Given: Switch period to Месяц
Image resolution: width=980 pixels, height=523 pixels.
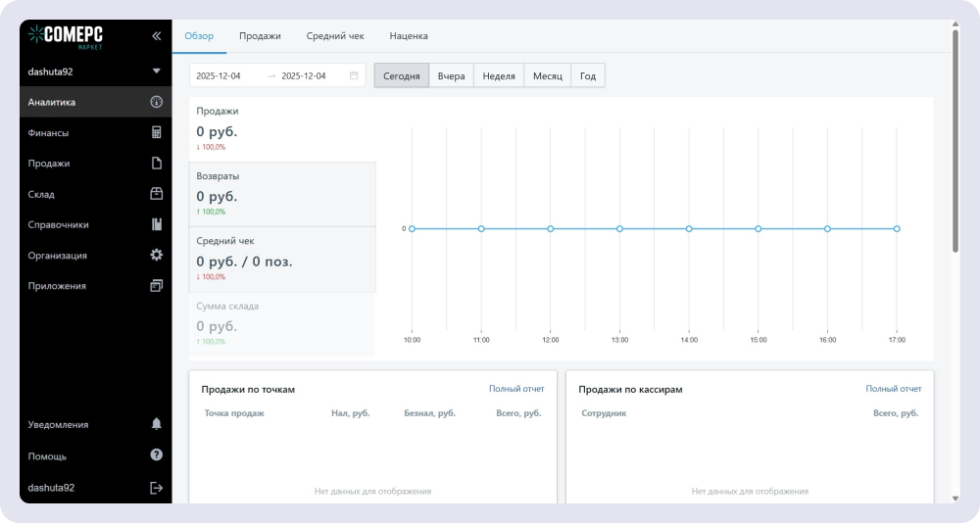Looking at the screenshot, I should tap(548, 75).
